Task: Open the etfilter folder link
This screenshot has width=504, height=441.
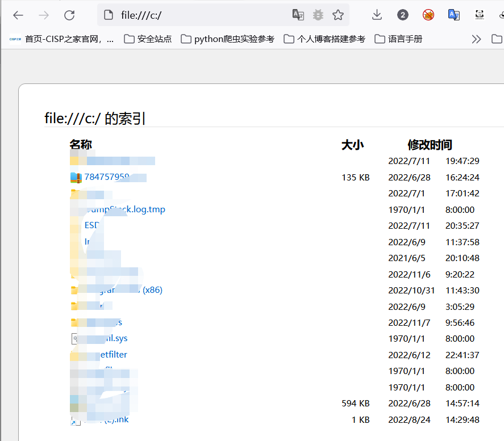Action: (x=114, y=354)
